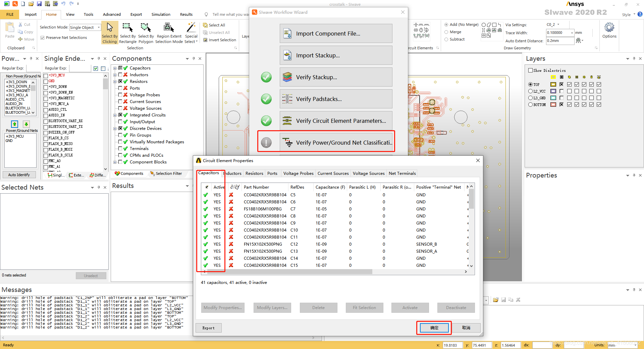Click the Save icon in quick access toolbar
Image resolution: width=644 pixels, height=349 pixels.
[x=39, y=4]
